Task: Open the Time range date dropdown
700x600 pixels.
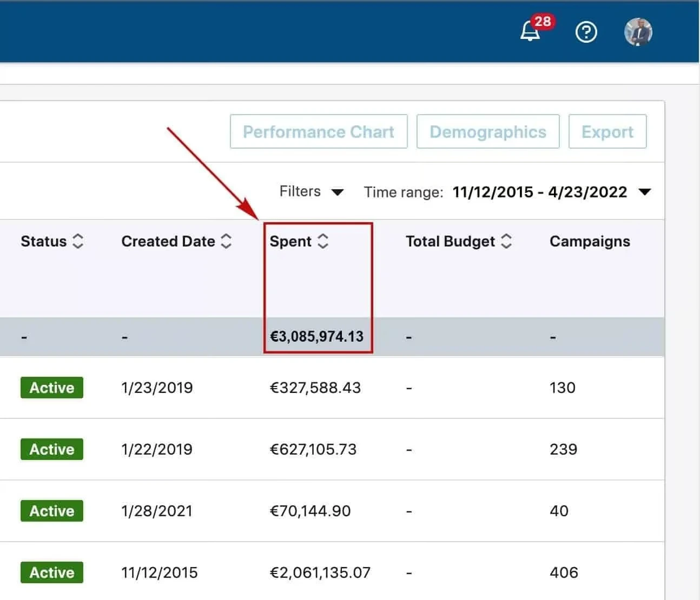Action: (x=551, y=192)
